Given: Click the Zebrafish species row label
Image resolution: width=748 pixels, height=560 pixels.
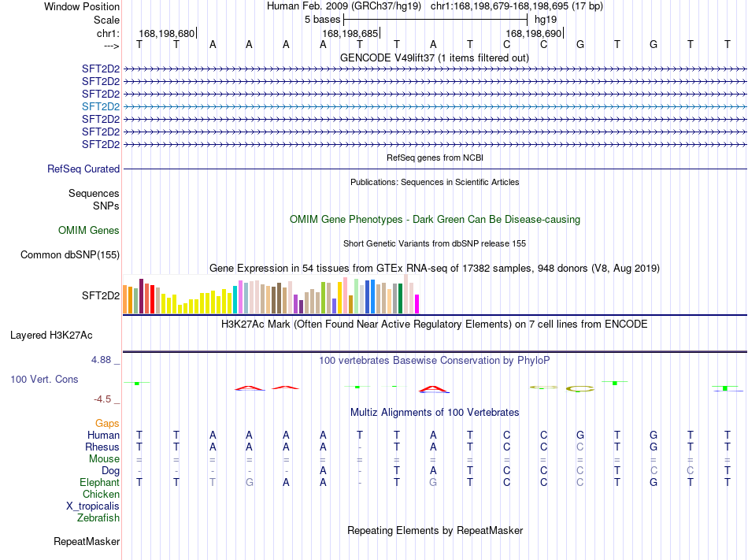Looking at the screenshot, I should click(x=98, y=517).
